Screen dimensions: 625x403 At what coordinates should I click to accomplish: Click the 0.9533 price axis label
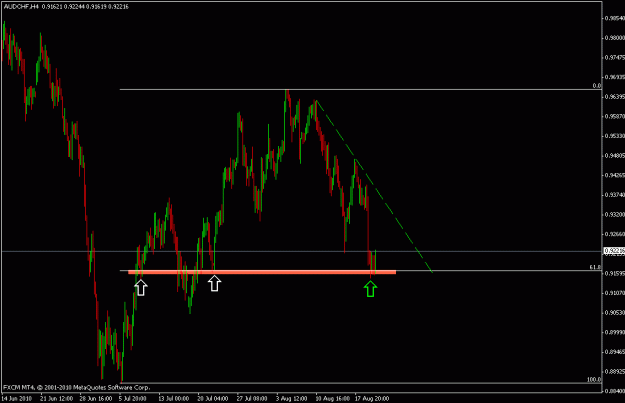pyautogui.click(x=615, y=136)
